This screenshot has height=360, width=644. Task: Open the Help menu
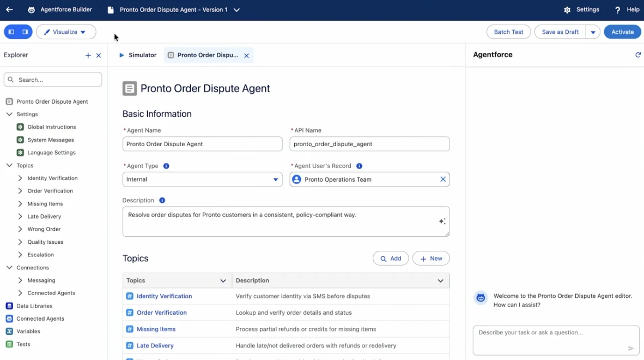point(627,10)
